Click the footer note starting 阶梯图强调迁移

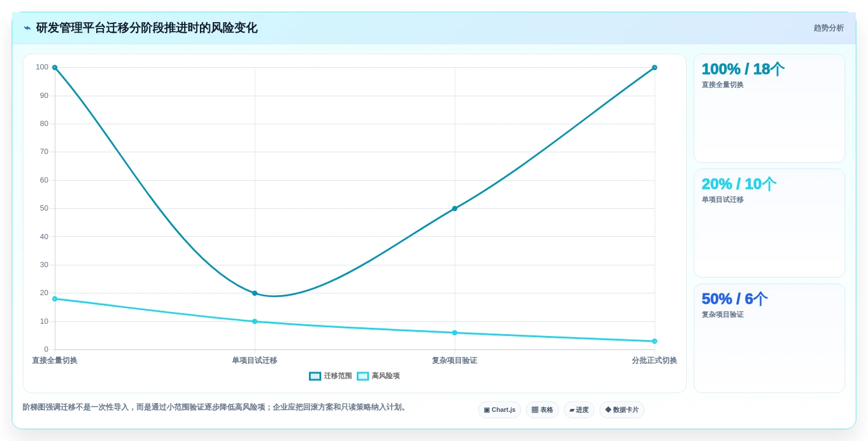click(216, 407)
